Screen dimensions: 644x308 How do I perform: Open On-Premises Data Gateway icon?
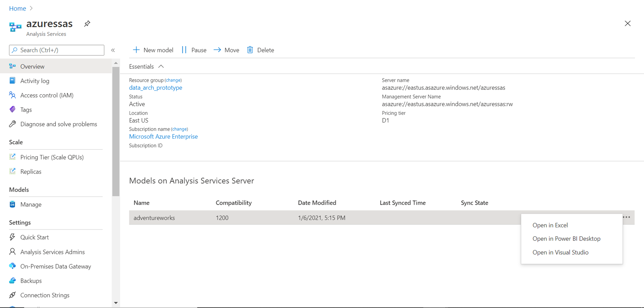coord(13,266)
